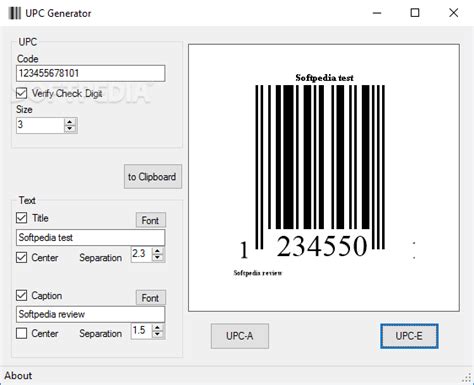474x385 pixels.
Task: Increase Title Separation with up arrow
Action: (x=158, y=251)
